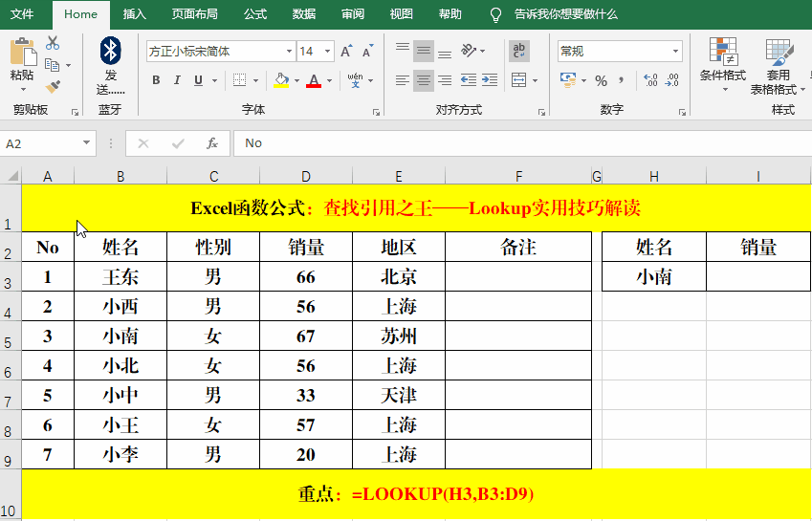Click Increase Decimal icon
This screenshot has height=521, width=812.
coord(650,80)
